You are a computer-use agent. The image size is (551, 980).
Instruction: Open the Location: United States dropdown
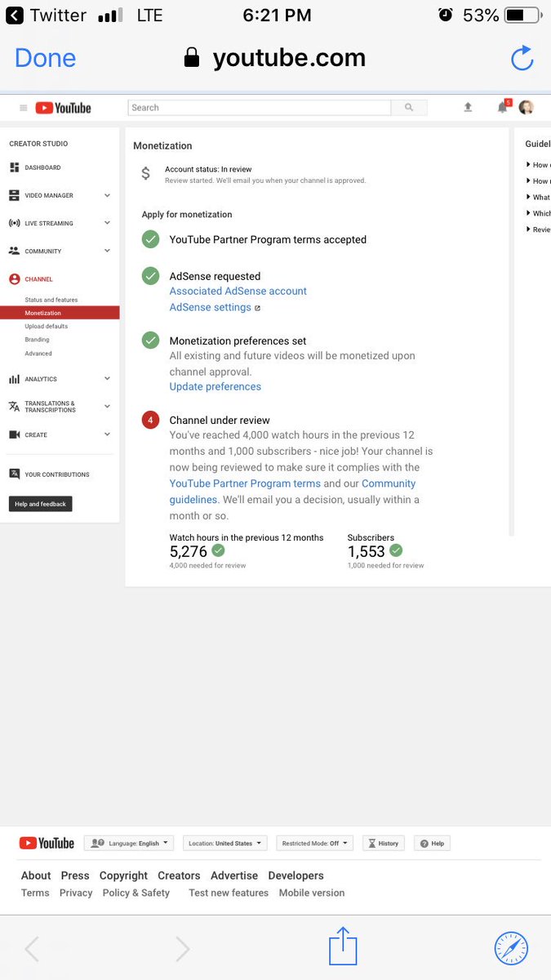pos(225,843)
